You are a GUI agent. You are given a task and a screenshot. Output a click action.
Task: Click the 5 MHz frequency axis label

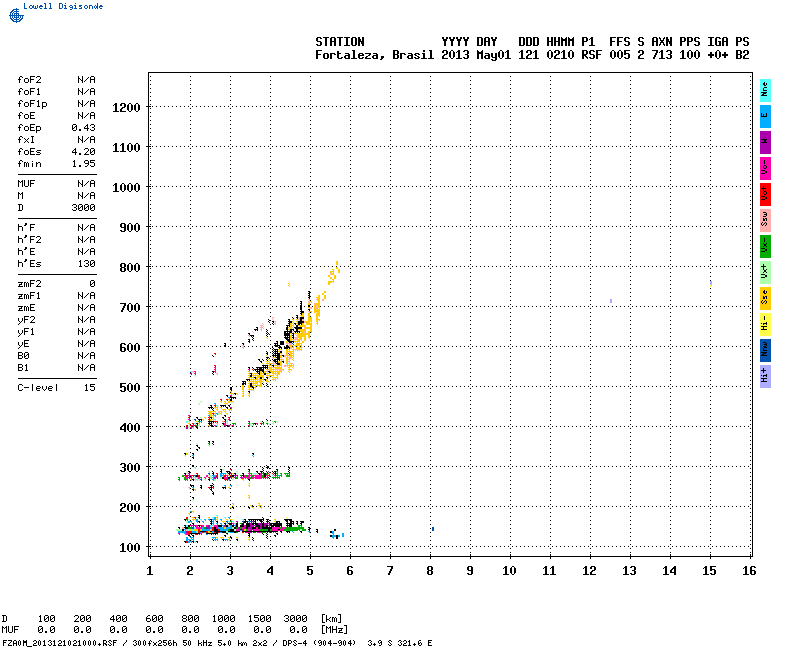pos(310,571)
